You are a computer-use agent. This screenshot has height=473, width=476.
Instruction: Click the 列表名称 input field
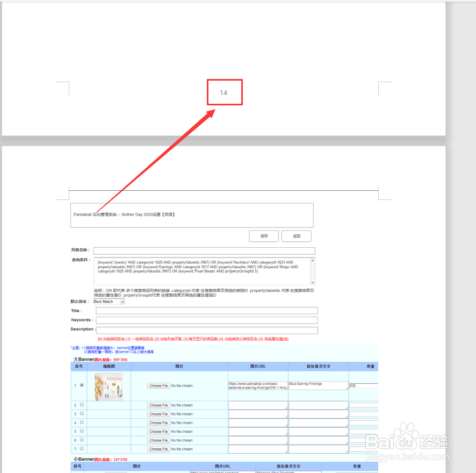point(204,250)
